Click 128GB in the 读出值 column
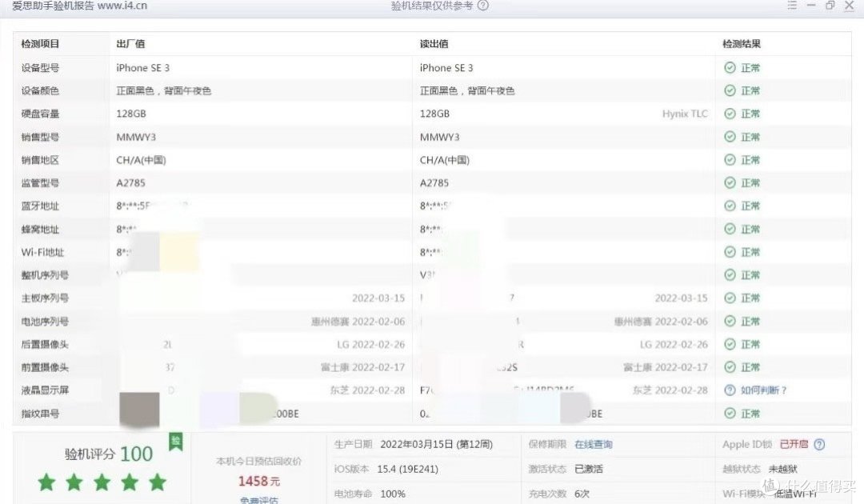Image resolution: width=864 pixels, height=504 pixels. (x=434, y=114)
